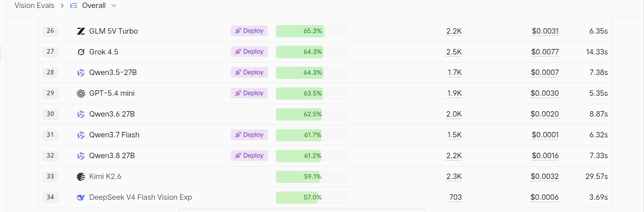Deploy the Grok 4.5 model
This screenshot has height=212, width=644.
pyautogui.click(x=249, y=52)
